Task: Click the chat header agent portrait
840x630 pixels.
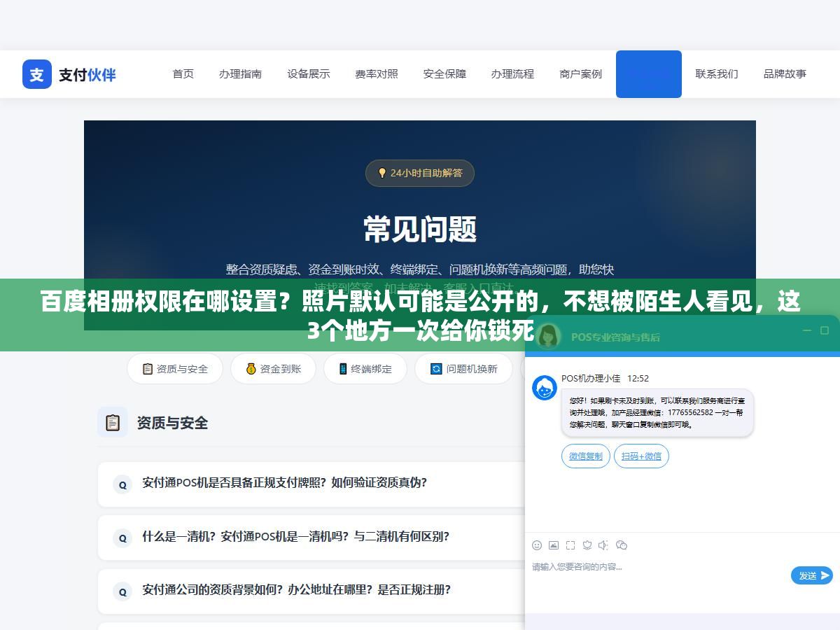Action: [548, 336]
